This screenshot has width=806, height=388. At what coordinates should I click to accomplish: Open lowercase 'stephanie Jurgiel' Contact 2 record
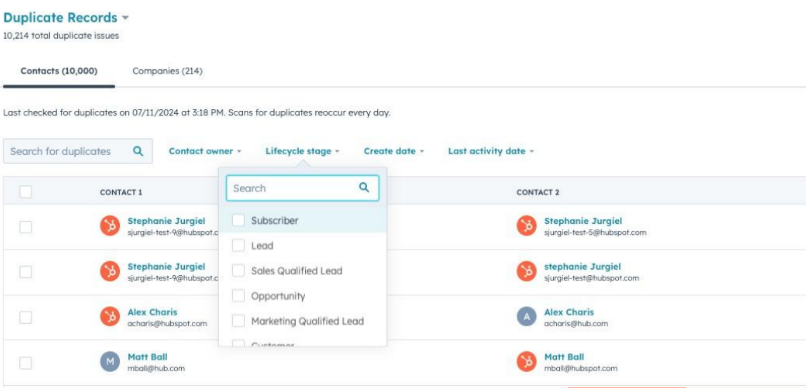click(582, 267)
